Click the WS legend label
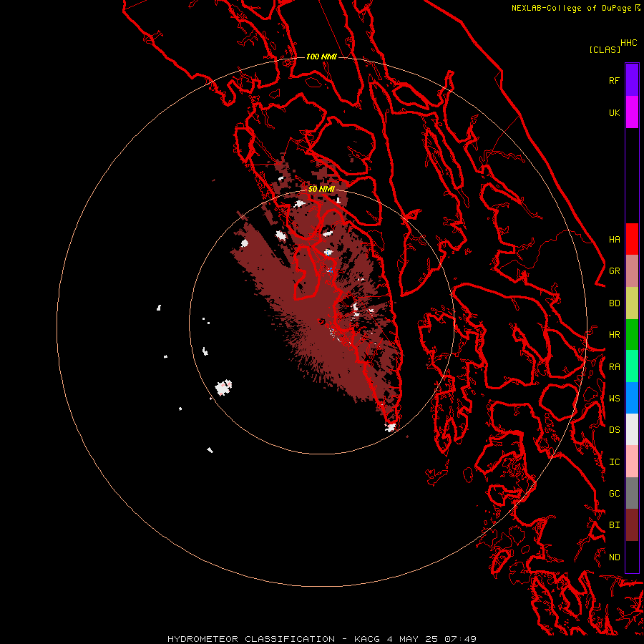 (614, 399)
